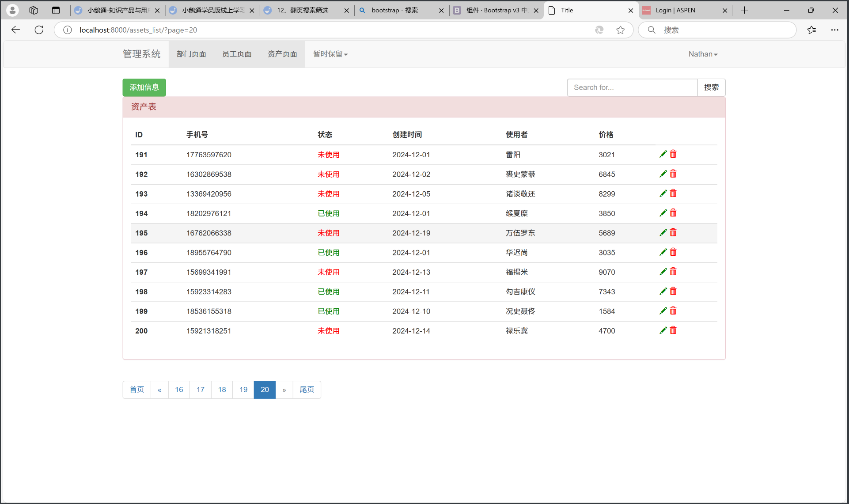
Task: Go back with browser back arrow
Action: point(16,30)
